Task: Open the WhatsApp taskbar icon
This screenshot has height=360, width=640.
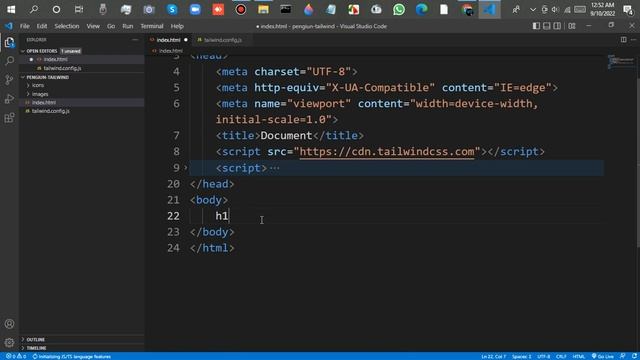Action: pyautogui.click(x=399, y=9)
